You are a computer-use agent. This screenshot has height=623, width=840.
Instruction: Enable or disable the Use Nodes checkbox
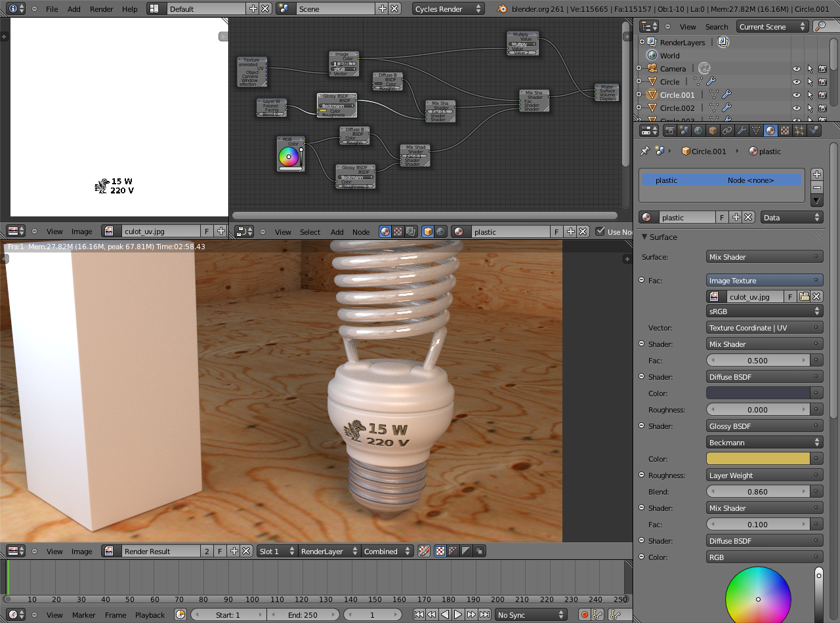point(600,231)
